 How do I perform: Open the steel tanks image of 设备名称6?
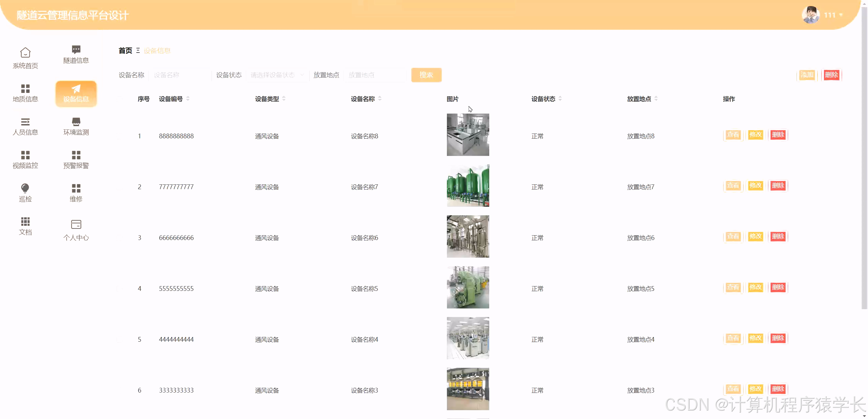468,237
